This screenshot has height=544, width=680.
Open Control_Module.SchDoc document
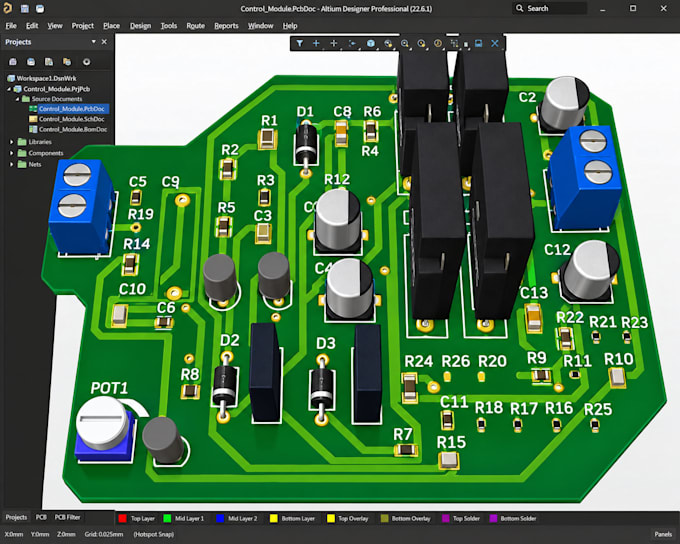pos(72,119)
